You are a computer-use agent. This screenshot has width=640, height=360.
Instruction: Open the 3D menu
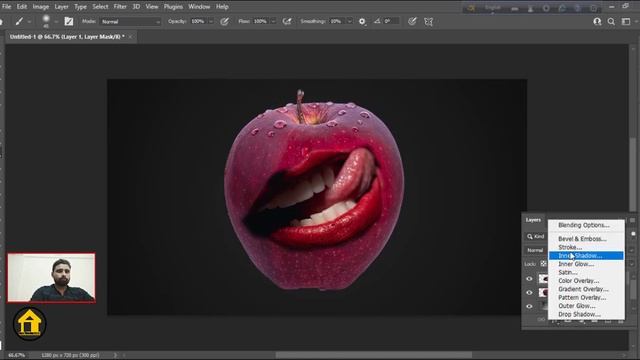coord(136,7)
